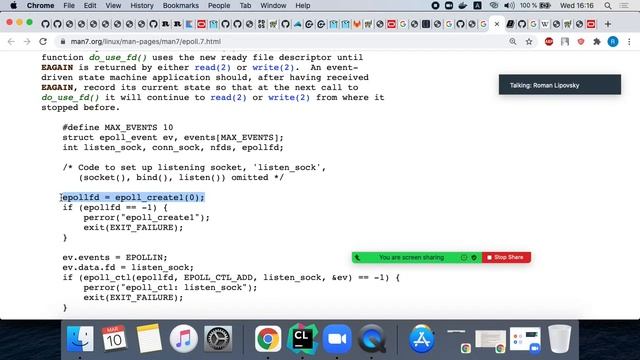Open CLion from the Dock

302,339
